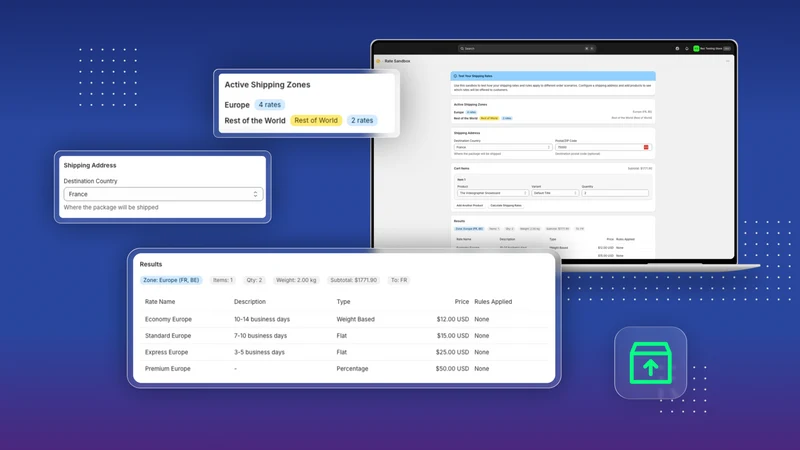Click 7-10 business days description cell
The image size is (800, 450).
pyautogui.click(x=260, y=336)
